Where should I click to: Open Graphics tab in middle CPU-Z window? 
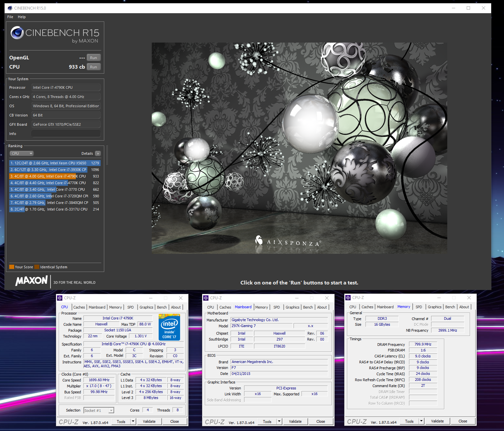(x=293, y=307)
